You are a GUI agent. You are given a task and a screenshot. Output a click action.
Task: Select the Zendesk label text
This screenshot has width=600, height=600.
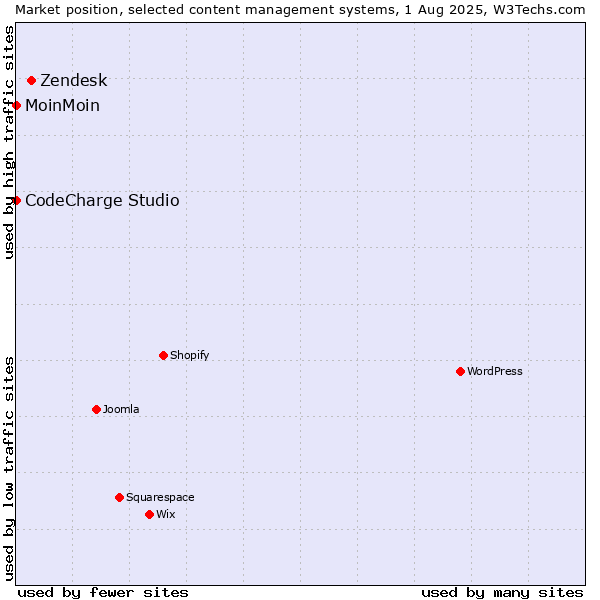tap(74, 80)
